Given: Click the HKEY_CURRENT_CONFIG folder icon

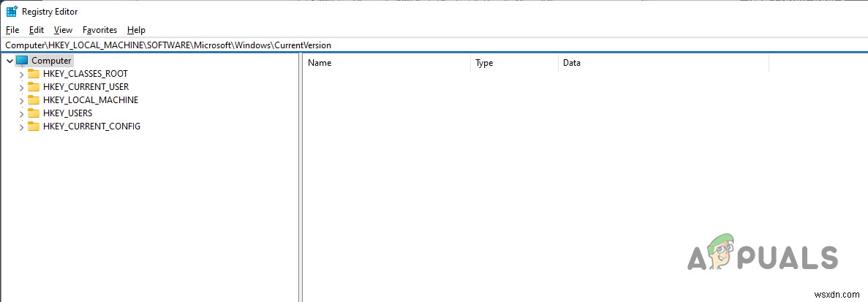Looking at the screenshot, I should pos(34,126).
